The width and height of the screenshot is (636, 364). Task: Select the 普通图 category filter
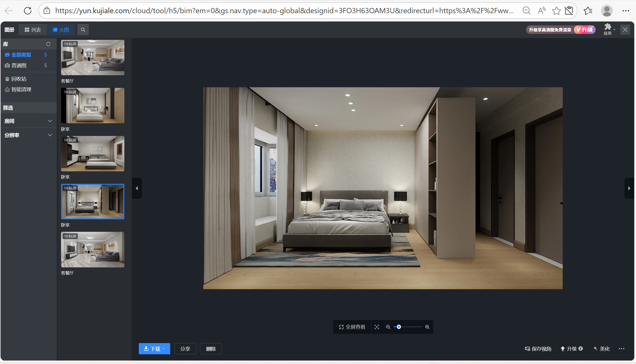click(19, 65)
